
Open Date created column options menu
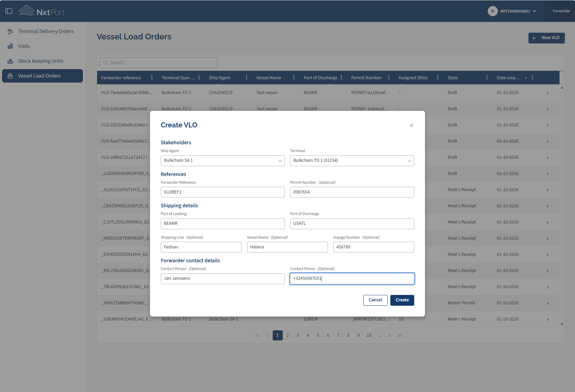coord(533,78)
